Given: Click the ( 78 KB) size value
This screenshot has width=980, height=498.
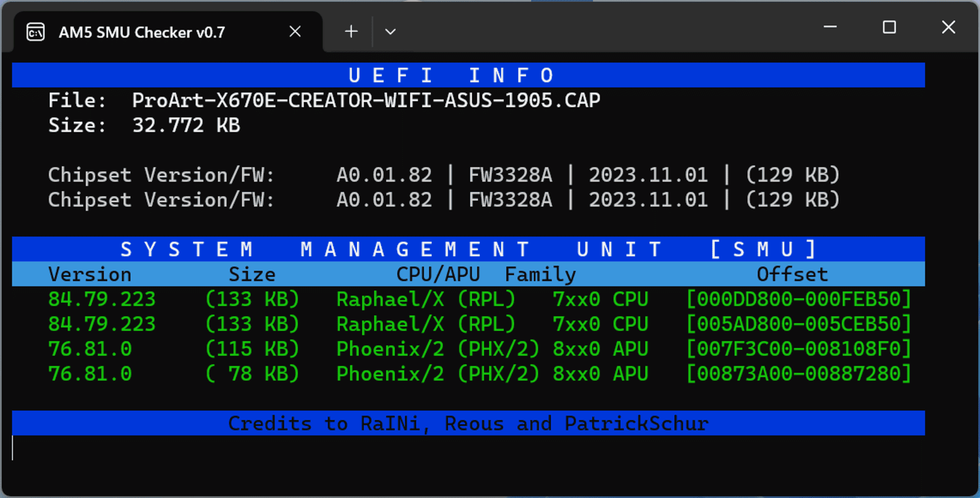Looking at the screenshot, I should tap(252, 375).
